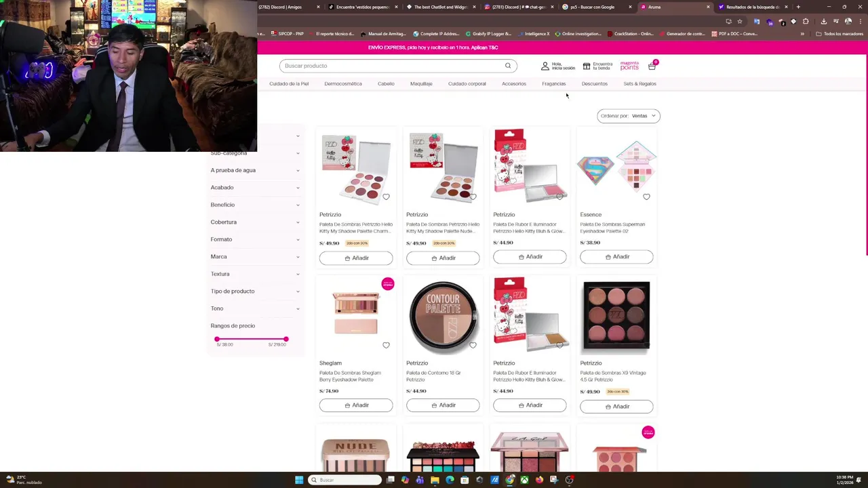Switch to '(2782) Discord | Amigos' tab
This screenshot has height=488, width=868.
coord(283,7)
